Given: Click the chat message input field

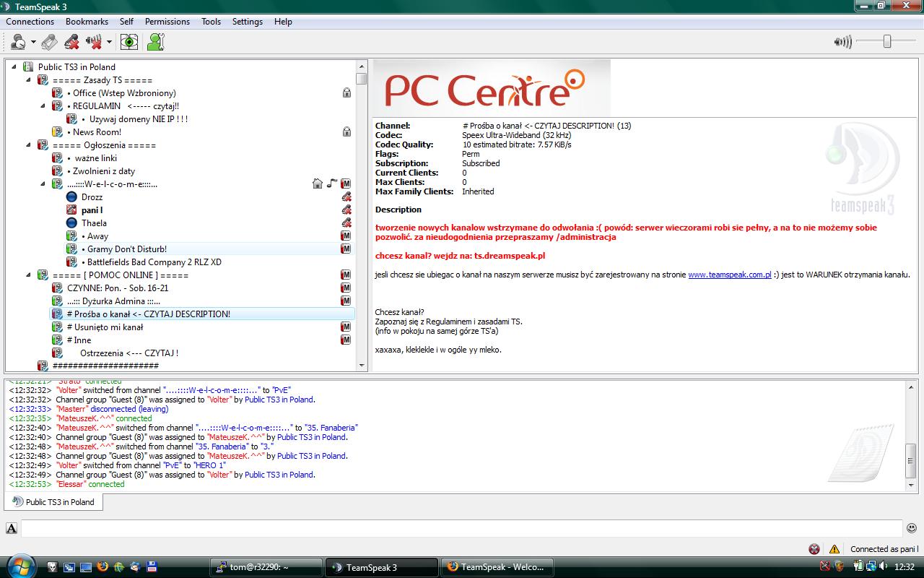Looking at the screenshot, I should tap(461, 528).
